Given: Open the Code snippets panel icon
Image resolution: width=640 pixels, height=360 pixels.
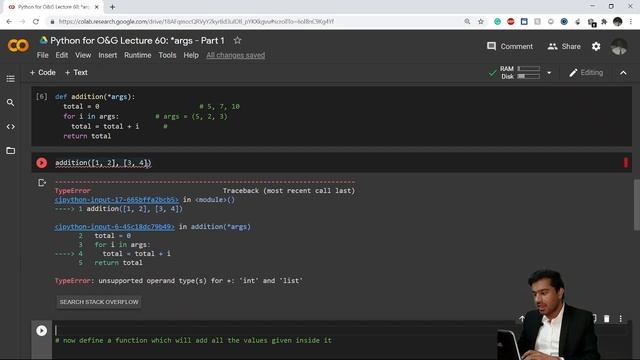Looking at the screenshot, I should click(x=11, y=127).
